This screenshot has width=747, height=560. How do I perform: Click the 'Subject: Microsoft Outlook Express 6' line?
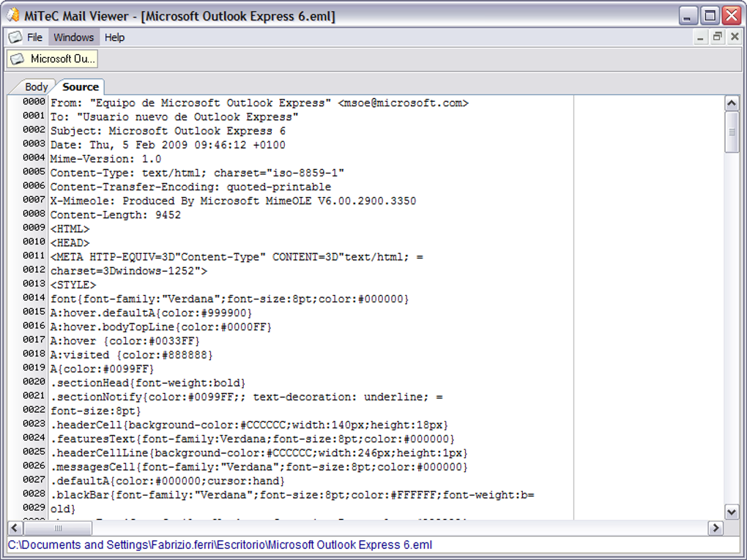[168, 131]
